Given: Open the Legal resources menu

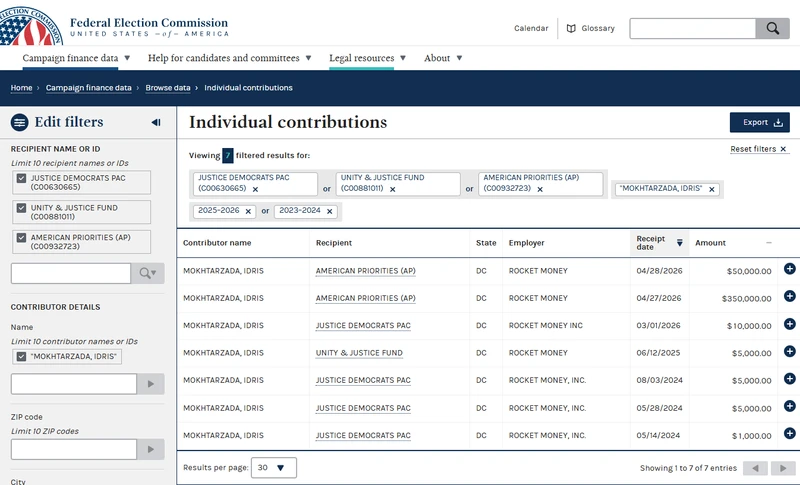Looking at the screenshot, I should (x=367, y=58).
